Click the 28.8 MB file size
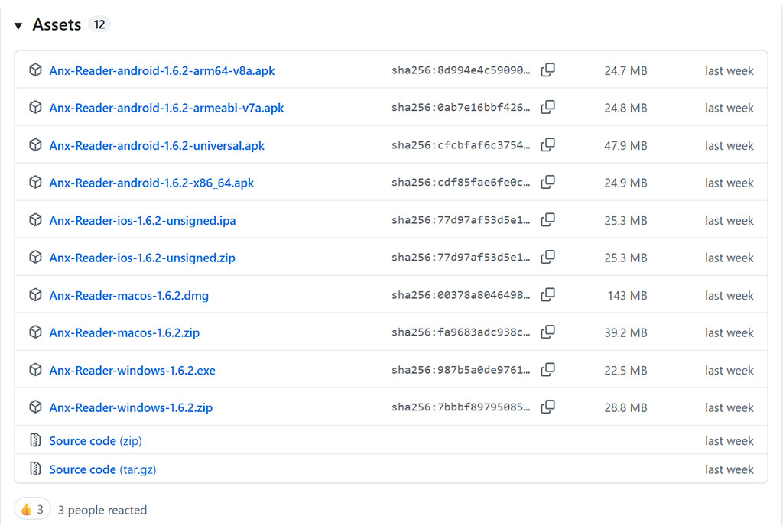The image size is (783, 532). [625, 407]
